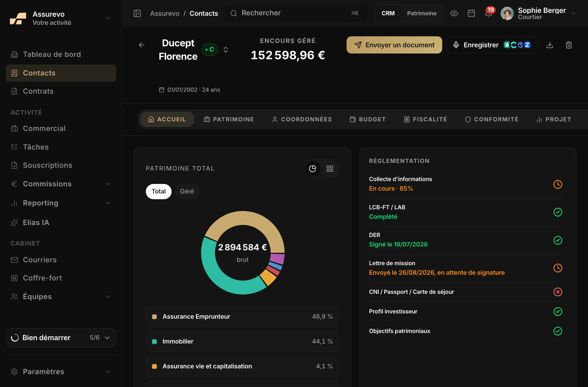
Task: Click "Signé le 19/07/2026" status text
Action: click(398, 244)
